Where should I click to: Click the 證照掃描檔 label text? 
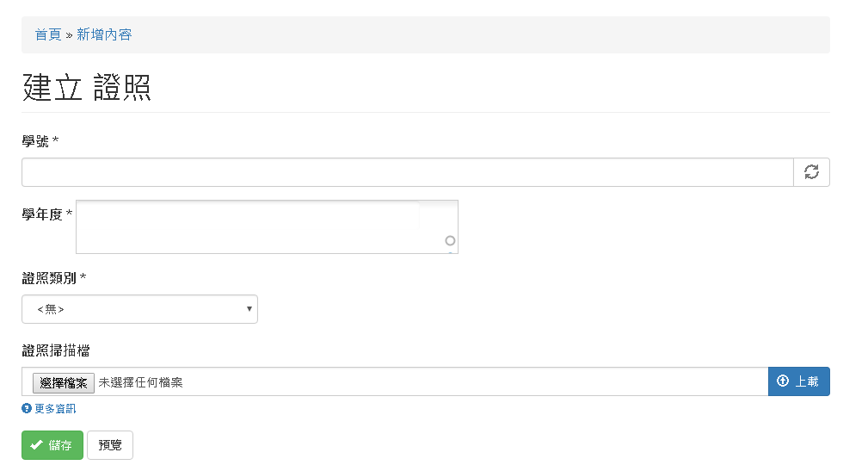pos(56,350)
